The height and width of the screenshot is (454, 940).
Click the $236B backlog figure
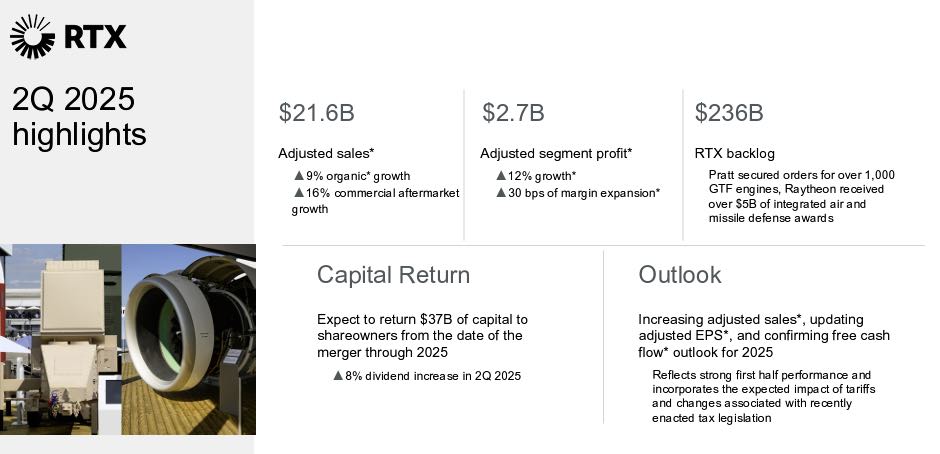pyautogui.click(x=729, y=113)
